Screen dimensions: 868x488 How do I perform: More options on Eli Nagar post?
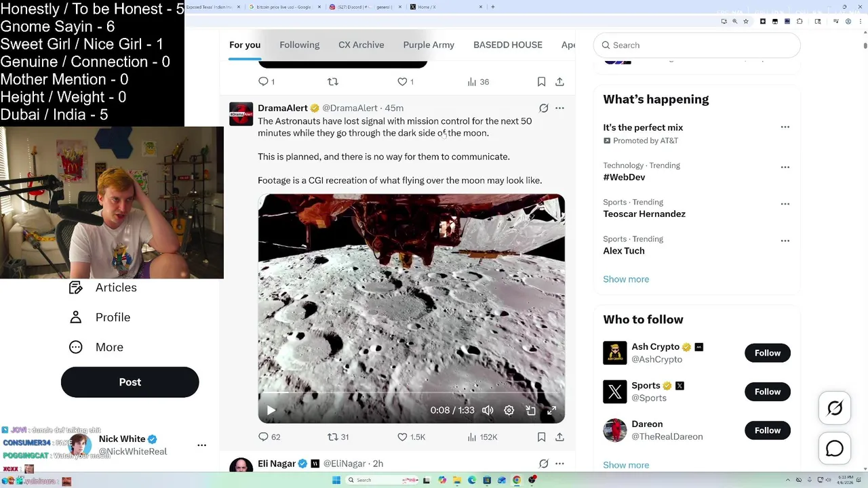pyautogui.click(x=559, y=464)
